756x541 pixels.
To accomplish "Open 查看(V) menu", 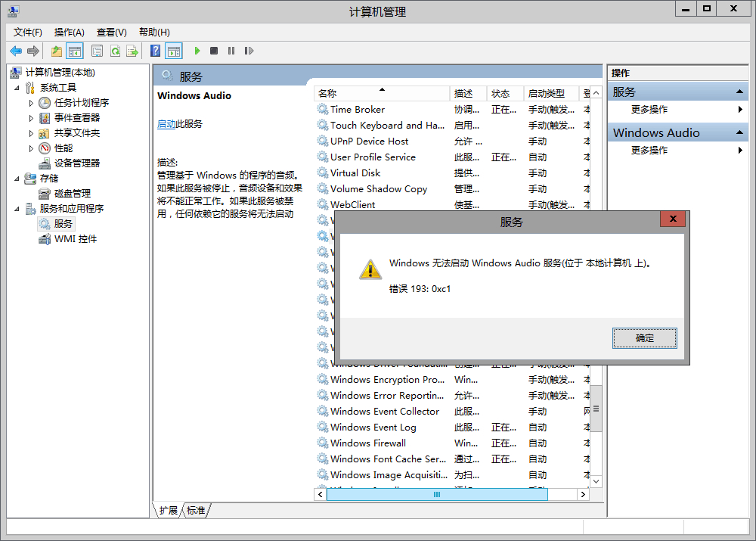I will [111, 33].
